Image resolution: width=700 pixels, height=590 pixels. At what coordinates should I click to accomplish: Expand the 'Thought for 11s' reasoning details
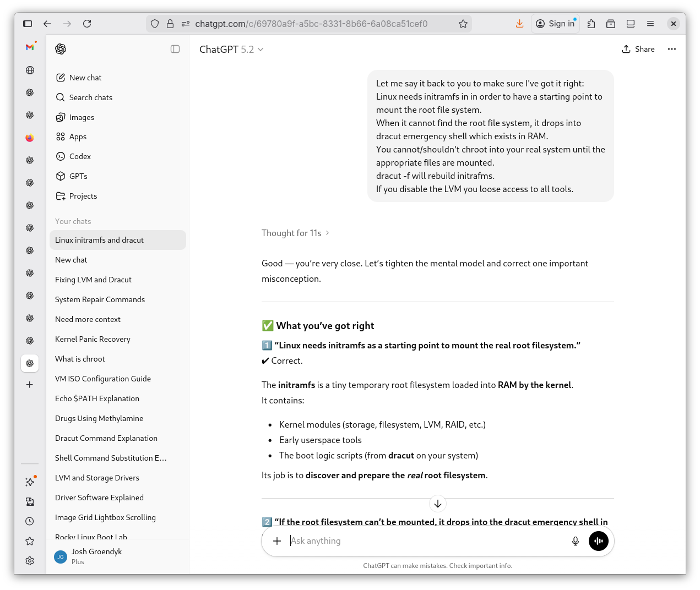295,233
